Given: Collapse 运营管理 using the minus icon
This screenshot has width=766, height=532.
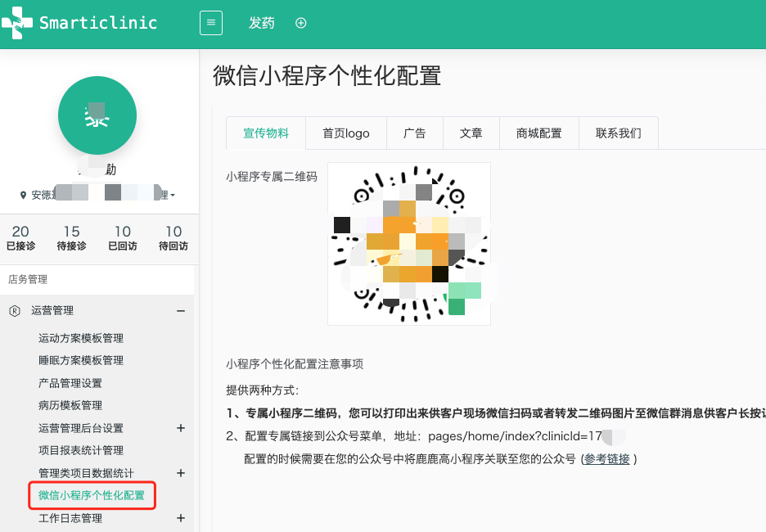Looking at the screenshot, I should (181, 311).
